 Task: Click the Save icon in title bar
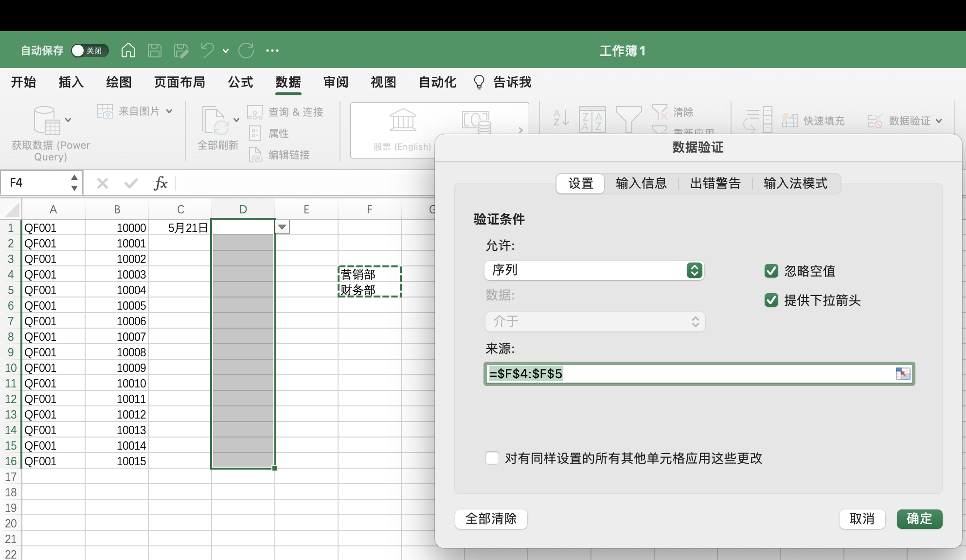155,50
